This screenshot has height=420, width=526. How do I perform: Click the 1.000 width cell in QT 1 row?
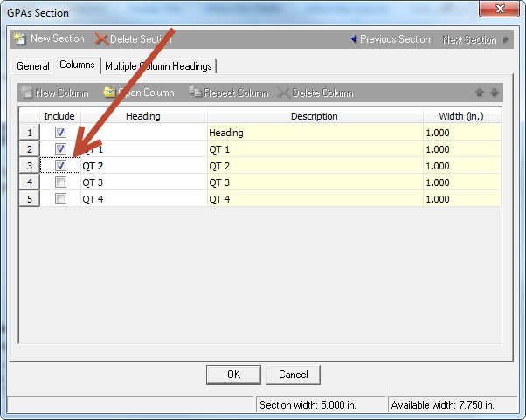click(462, 148)
